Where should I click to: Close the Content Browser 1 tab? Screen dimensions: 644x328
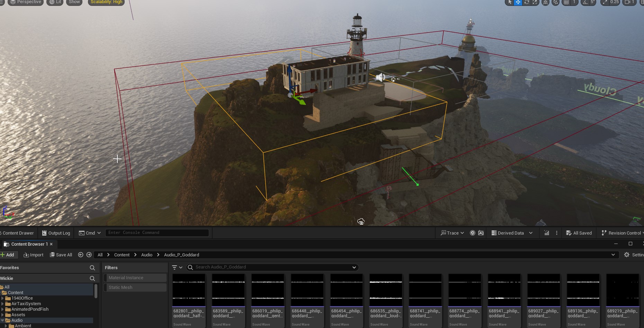click(51, 244)
